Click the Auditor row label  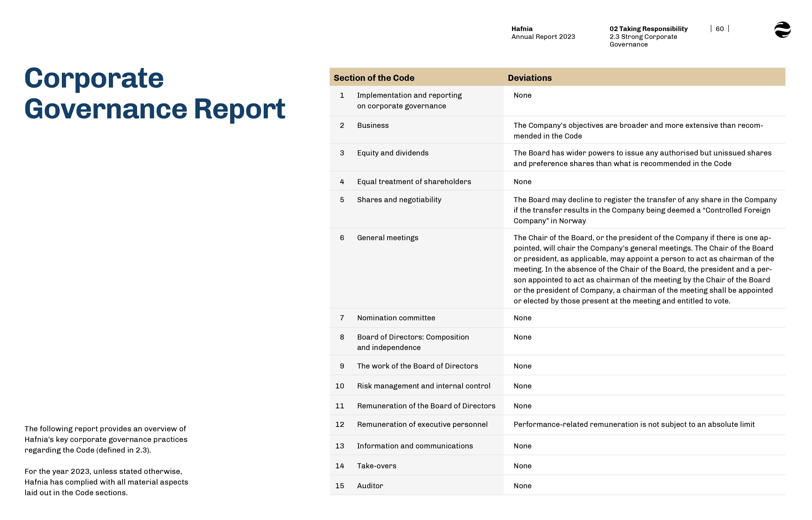pos(370,486)
